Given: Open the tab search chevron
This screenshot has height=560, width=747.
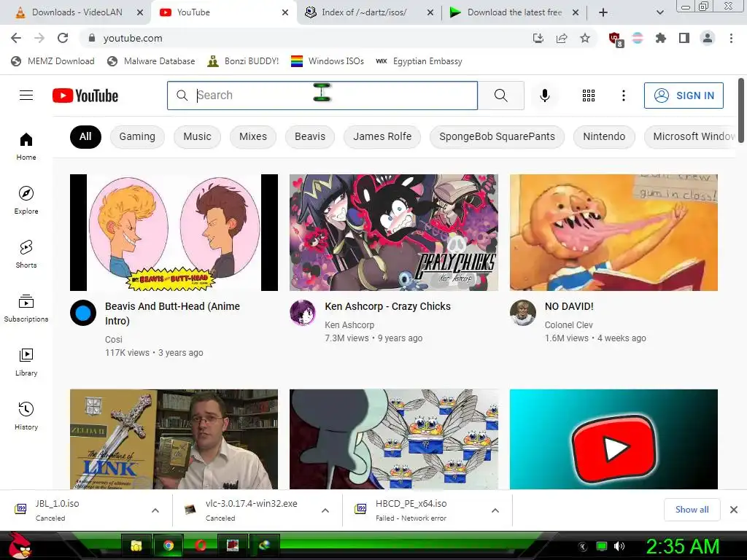Looking at the screenshot, I should pos(659,12).
